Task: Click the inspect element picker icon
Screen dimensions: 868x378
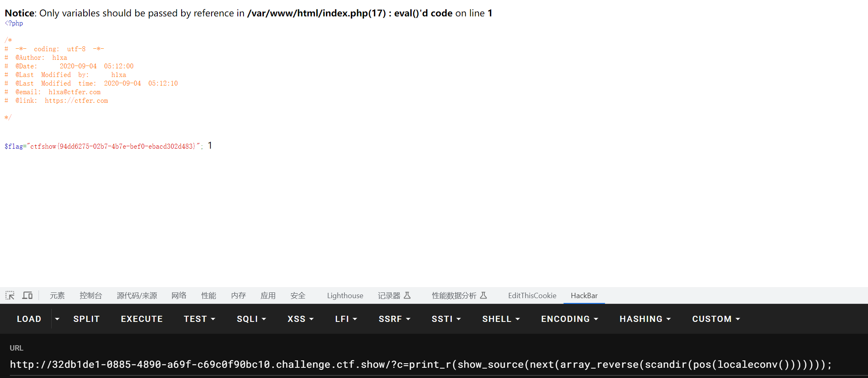Action: tap(10, 295)
